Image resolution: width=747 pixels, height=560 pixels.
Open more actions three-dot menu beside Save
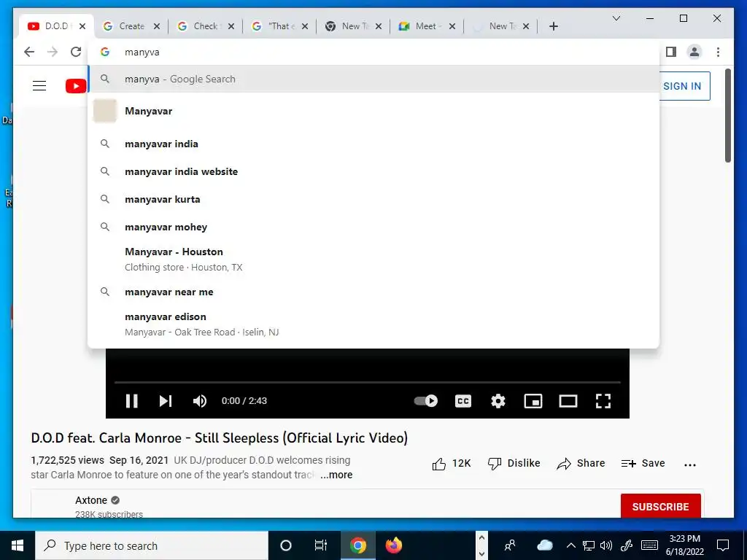coord(690,464)
